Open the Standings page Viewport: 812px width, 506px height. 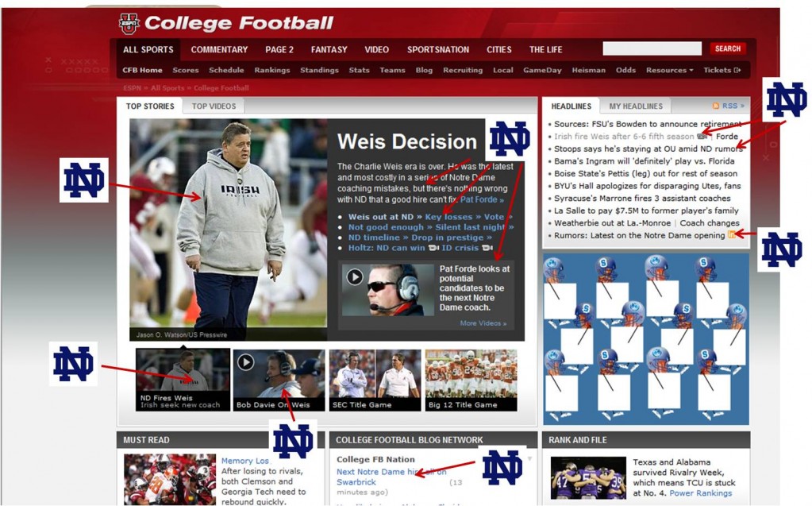319,70
